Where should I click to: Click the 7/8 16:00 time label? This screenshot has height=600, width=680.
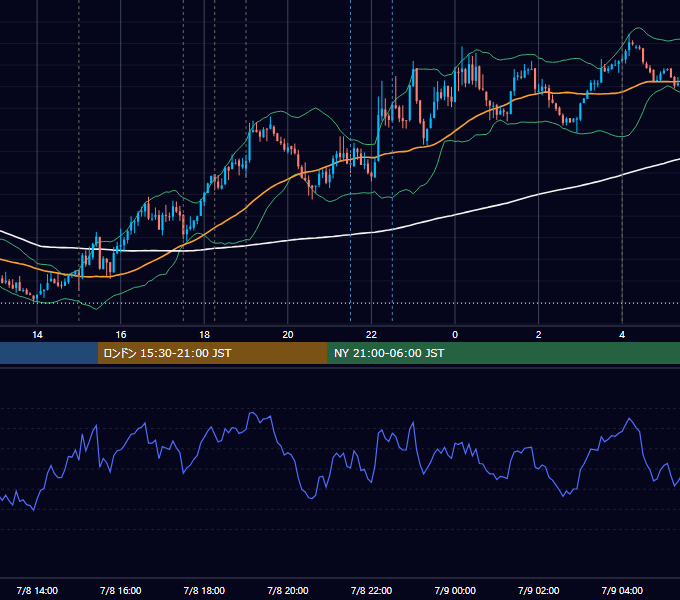(x=121, y=590)
